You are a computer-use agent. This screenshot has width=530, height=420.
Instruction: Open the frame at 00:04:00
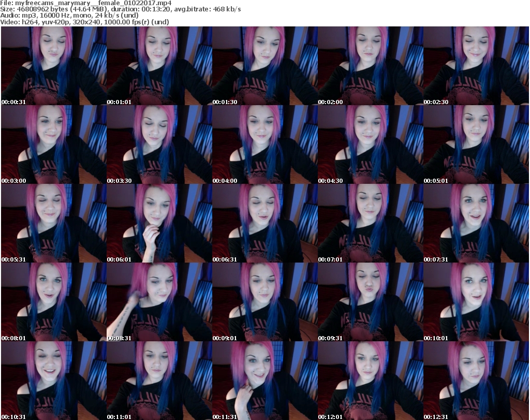coord(265,144)
